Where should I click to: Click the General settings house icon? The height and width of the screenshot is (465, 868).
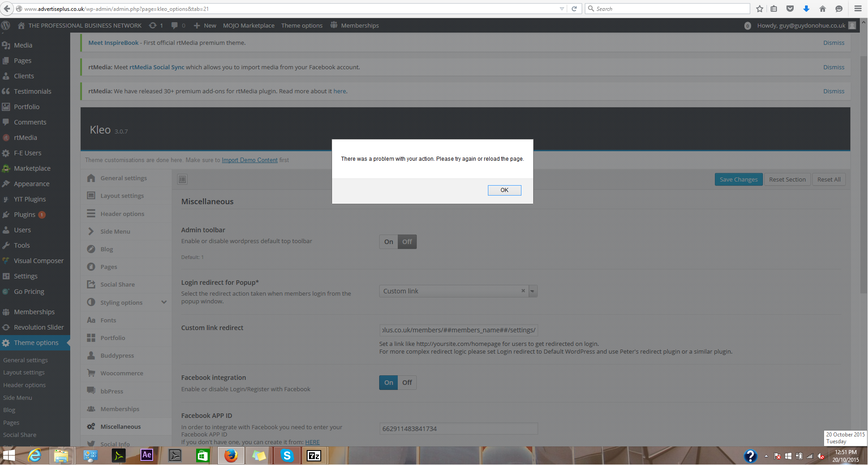tap(91, 178)
